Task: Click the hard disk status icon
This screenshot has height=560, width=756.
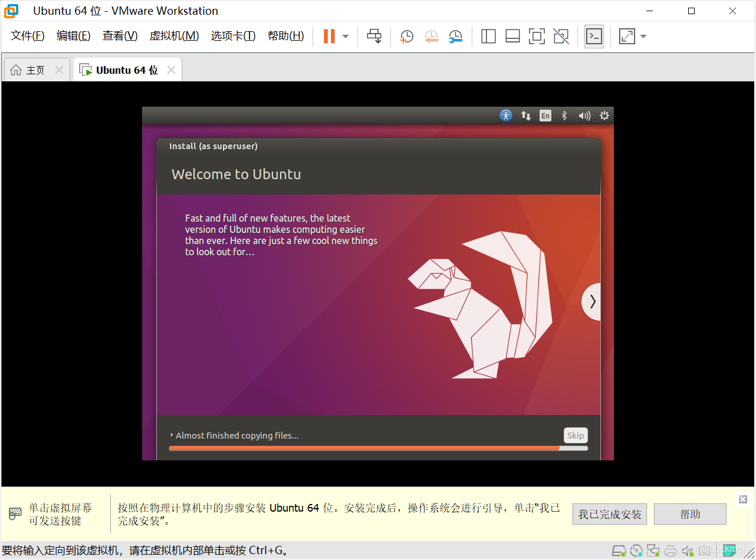Action: coord(618,551)
